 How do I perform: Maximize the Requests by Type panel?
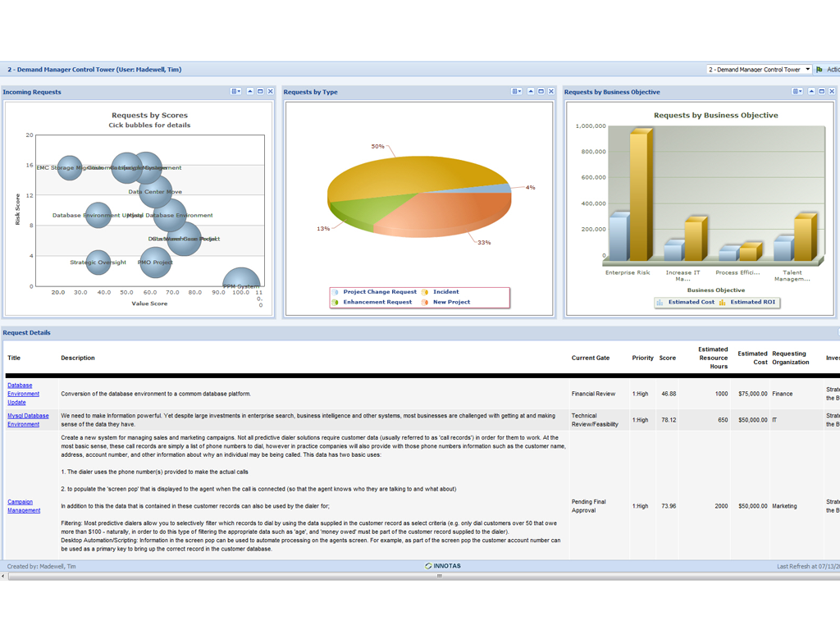541,92
